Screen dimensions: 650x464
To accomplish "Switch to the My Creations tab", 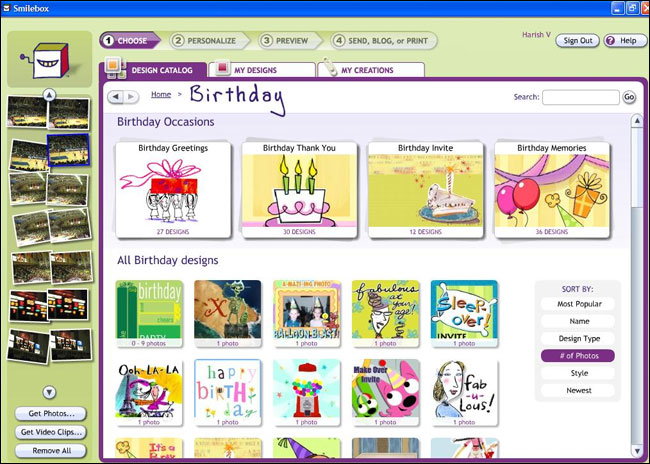I will (x=372, y=70).
